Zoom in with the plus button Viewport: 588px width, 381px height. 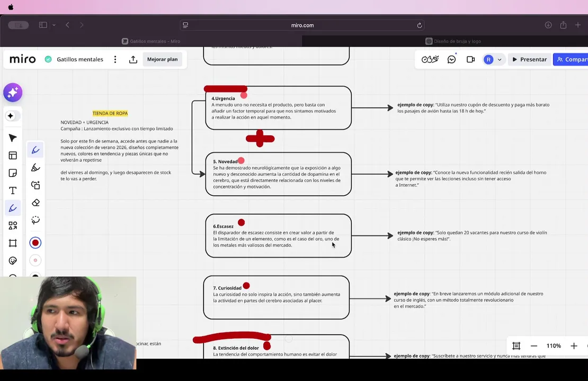(574, 346)
